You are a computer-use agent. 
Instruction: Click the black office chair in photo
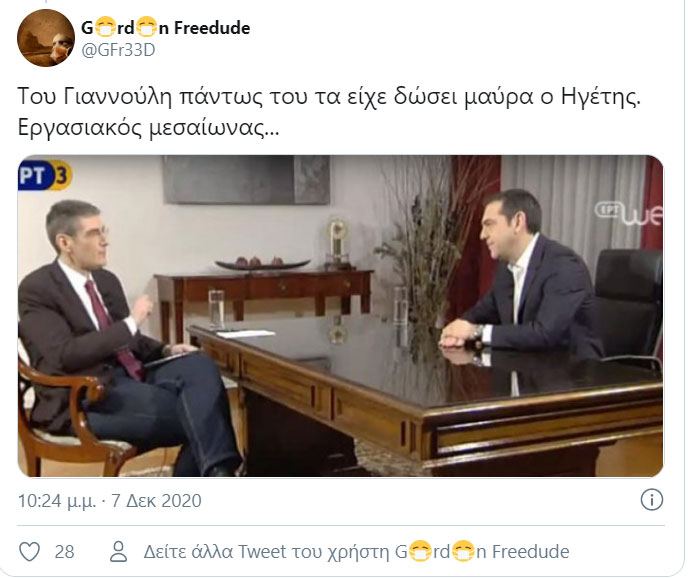pyautogui.click(x=628, y=307)
